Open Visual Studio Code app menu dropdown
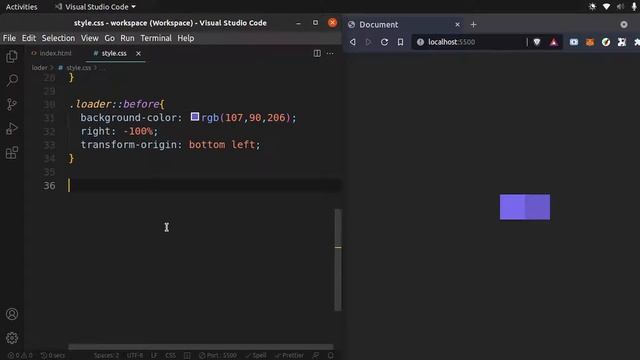Image resolution: width=640 pixels, height=360 pixels. (96, 7)
